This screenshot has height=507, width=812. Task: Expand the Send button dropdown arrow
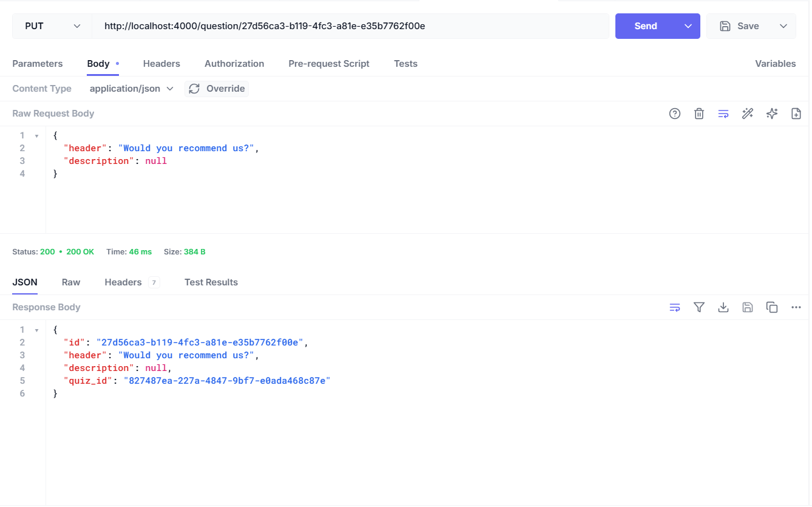688,26
